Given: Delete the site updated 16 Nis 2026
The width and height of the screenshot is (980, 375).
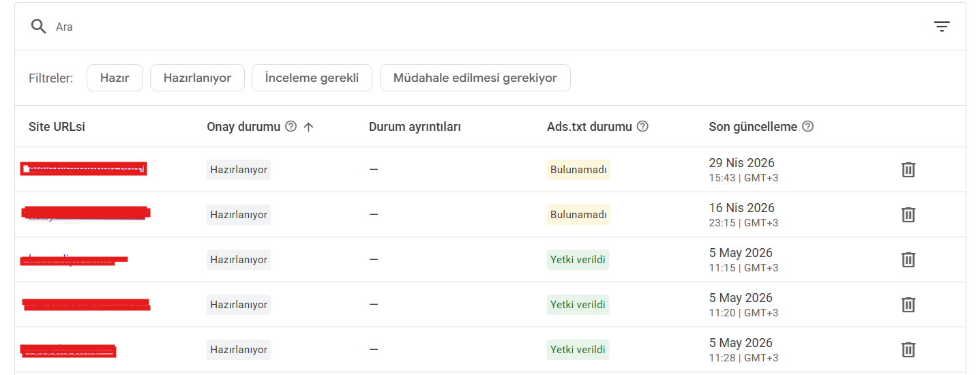Looking at the screenshot, I should point(908,215).
